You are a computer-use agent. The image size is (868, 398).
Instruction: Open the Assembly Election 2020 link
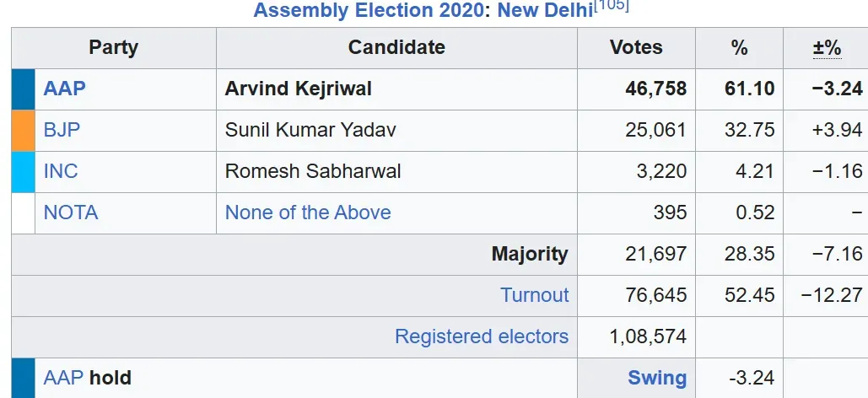pyautogui.click(x=368, y=10)
